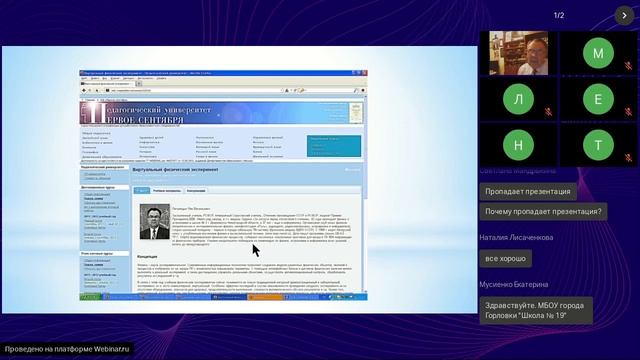Select the participant avatar labeled M
Viewport: 640px width, 360px height.
tap(598, 53)
